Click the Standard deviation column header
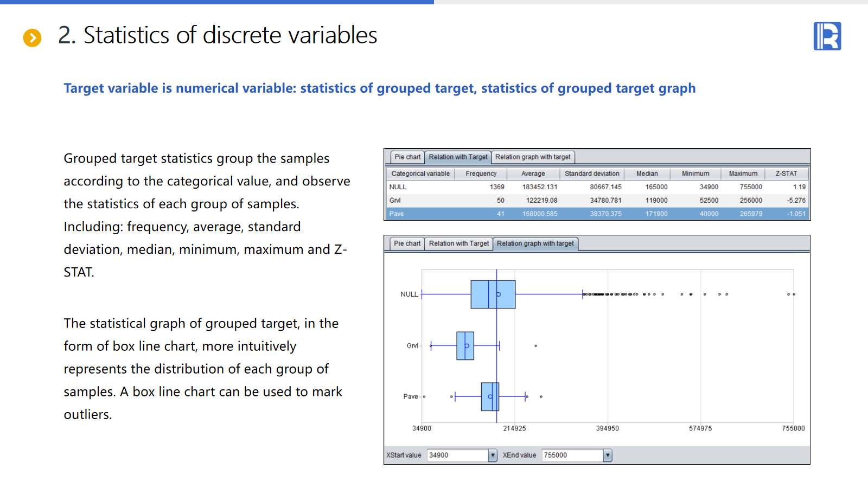 [x=592, y=174]
